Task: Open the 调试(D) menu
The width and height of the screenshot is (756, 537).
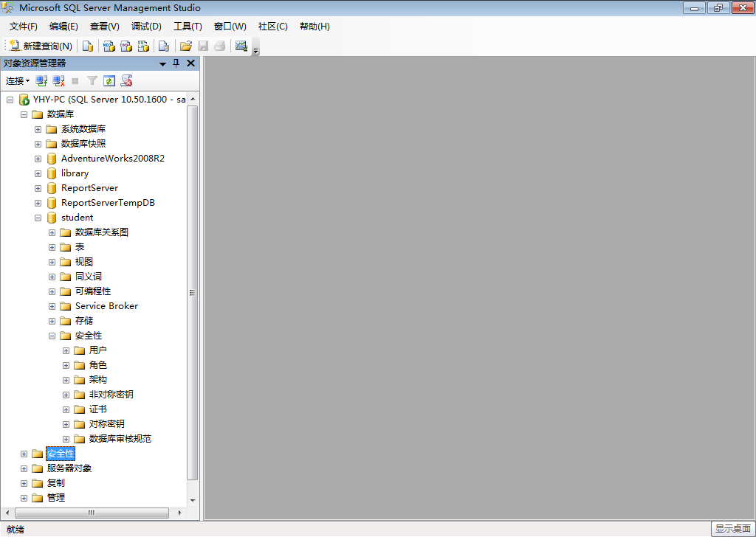Action: (x=146, y=27)
